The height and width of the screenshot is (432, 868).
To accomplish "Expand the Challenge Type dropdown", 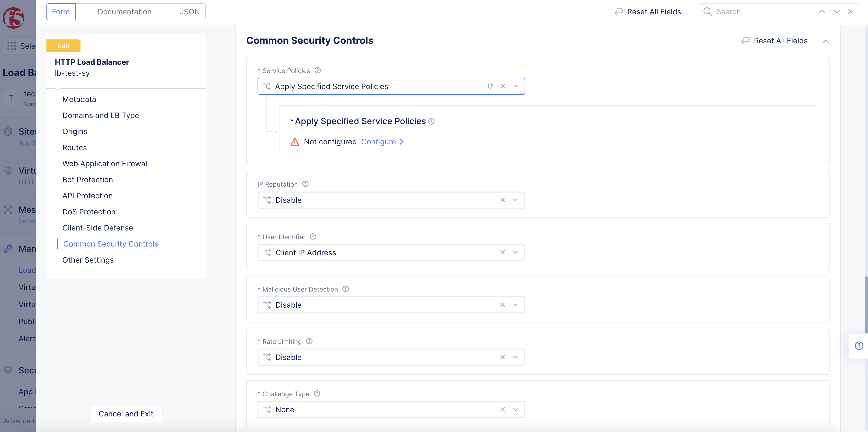I will click(x=515, y=410).
